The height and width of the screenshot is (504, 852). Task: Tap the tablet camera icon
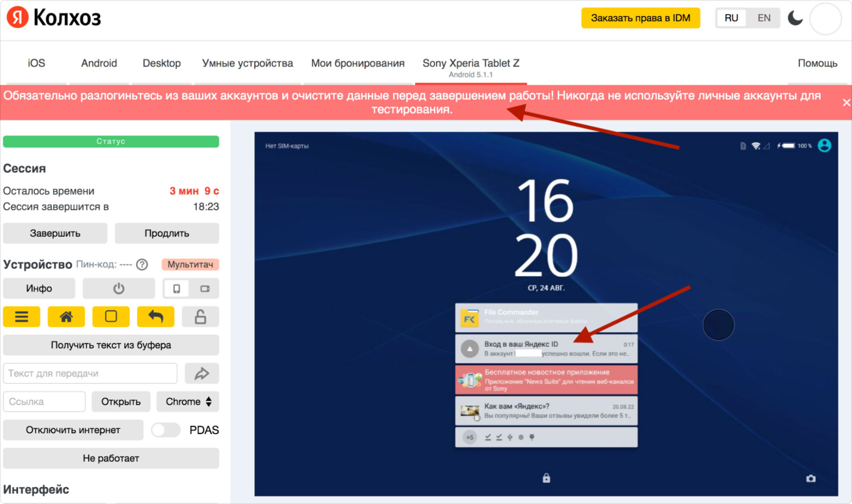point(811,479)
